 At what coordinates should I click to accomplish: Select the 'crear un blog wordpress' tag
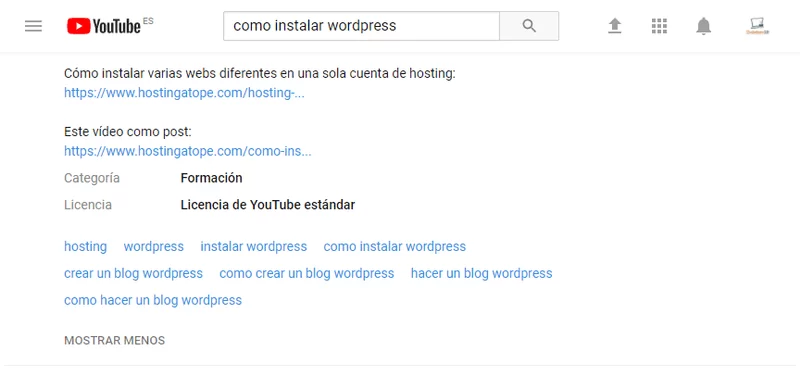tap(134, 273)
